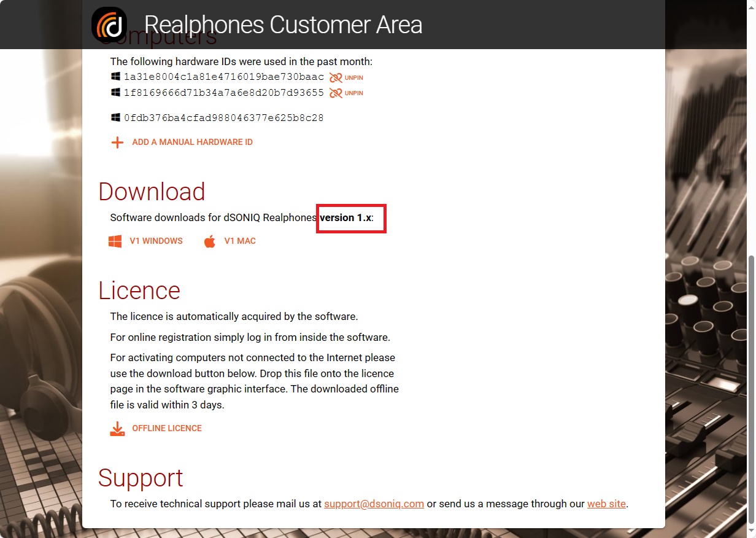Open Add a Manual Hardware ID link
Image resolution: width=756 pixels, height=538 pixels.
(x=192, y=142)
